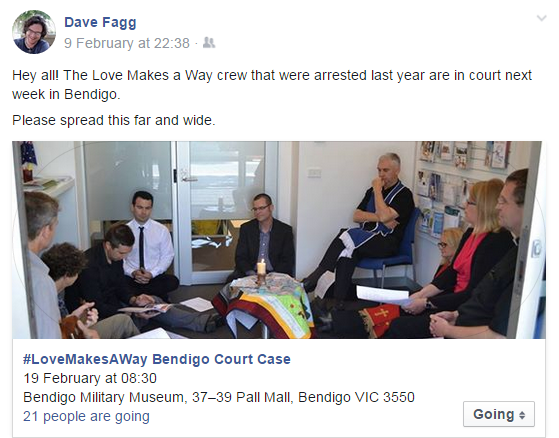Open the #LoveMakesAWay Bendigo Court Case event
Screen dimensions: 559x438
click(x=157, y=359)
